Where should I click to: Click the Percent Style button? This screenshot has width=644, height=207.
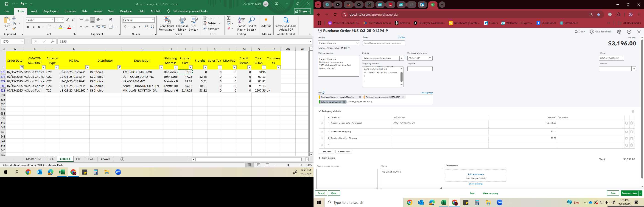pos(134,27)
